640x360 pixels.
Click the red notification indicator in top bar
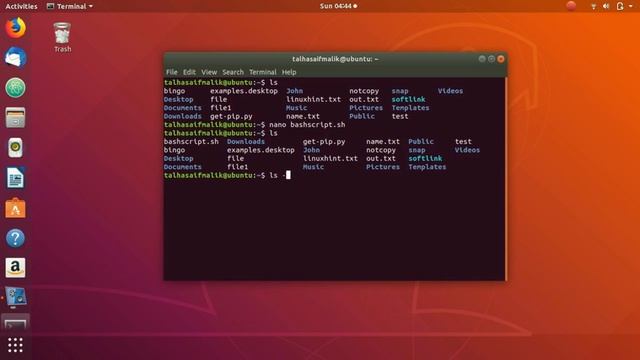coord(571,6)
